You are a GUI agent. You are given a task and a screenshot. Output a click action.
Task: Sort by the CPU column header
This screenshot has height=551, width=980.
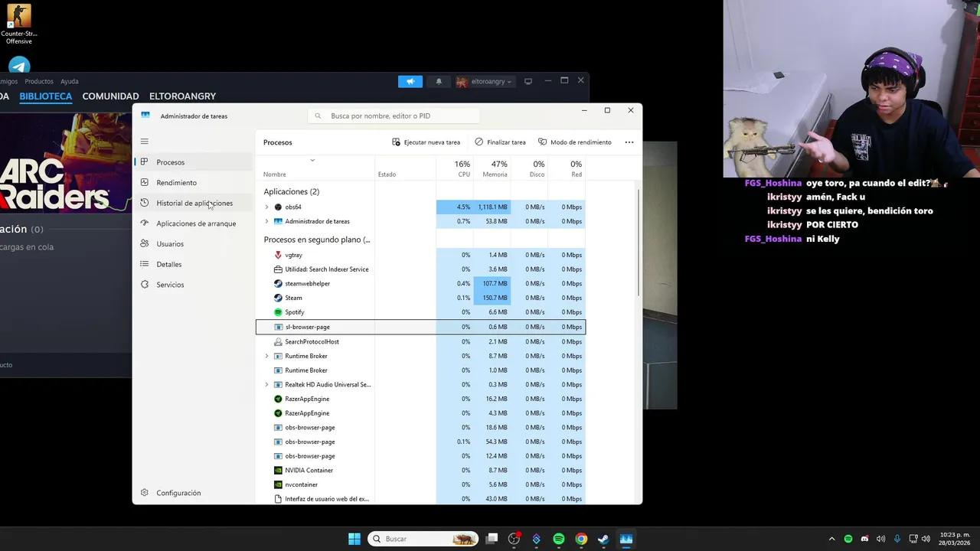tap(464, 174)
